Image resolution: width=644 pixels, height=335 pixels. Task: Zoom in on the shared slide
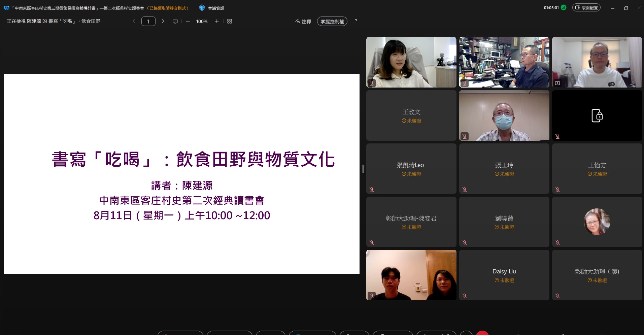[x=217, y=21]
